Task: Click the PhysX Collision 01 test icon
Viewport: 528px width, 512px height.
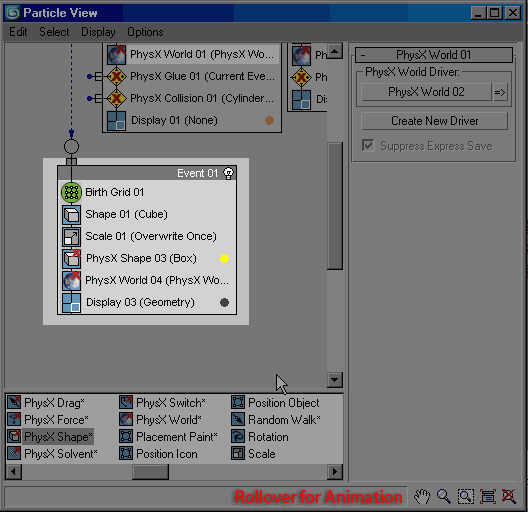Action: [116, 98]
